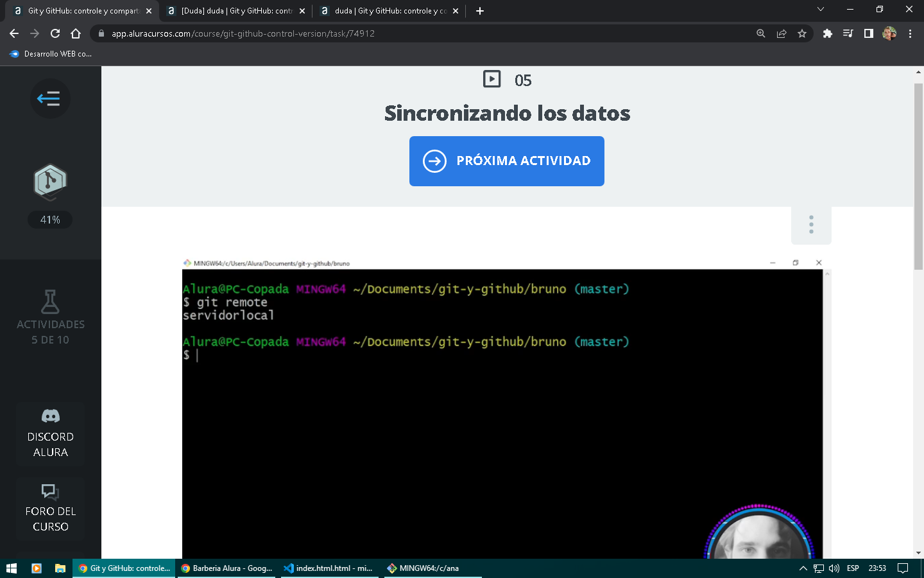Click the video lesson play icon beside 05
This screenshot has height=578, width=924.
pyautogui.click(x=492, y=79)
